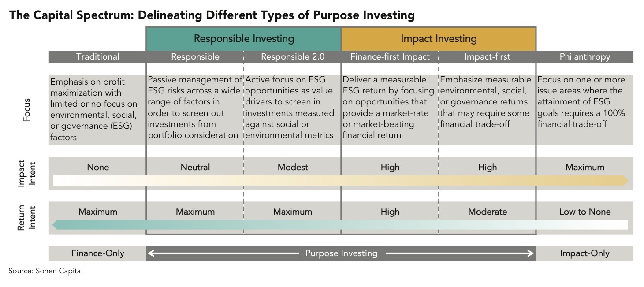Click the right arrowhead of Purpose Investing
This screenshot has height=287, width=644.
pos(530,253)
